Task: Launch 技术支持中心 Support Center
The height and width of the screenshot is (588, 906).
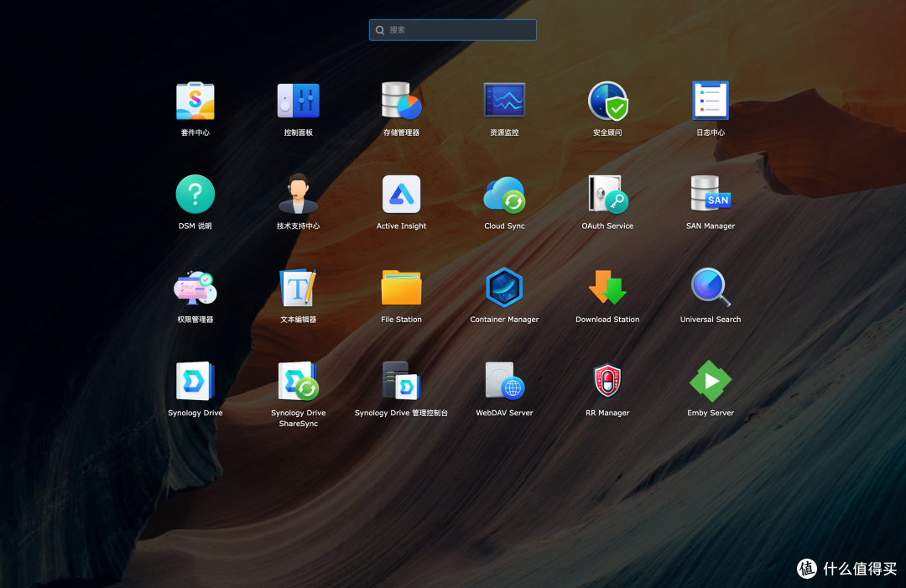Action: (298, 195)
